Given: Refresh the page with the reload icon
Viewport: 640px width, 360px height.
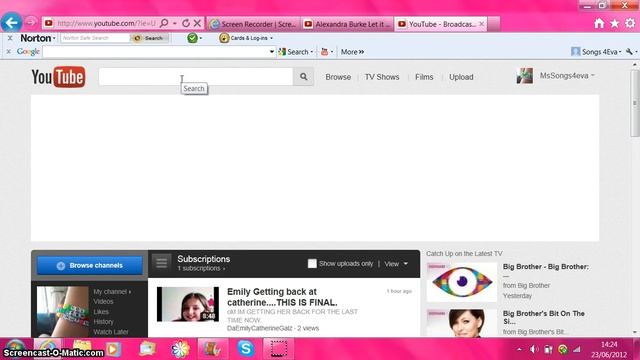Looking at the screenshot, I should pos(186,23).
